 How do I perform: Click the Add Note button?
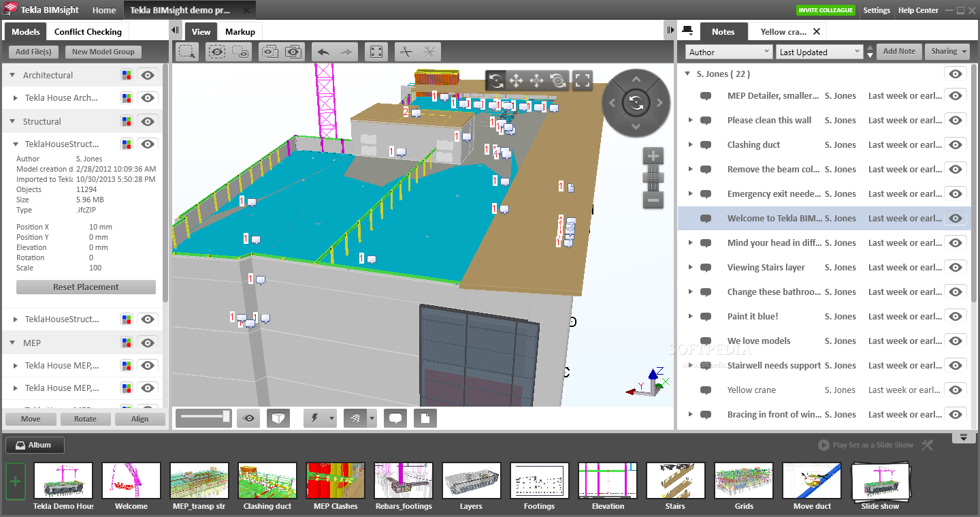click(899, 51)
